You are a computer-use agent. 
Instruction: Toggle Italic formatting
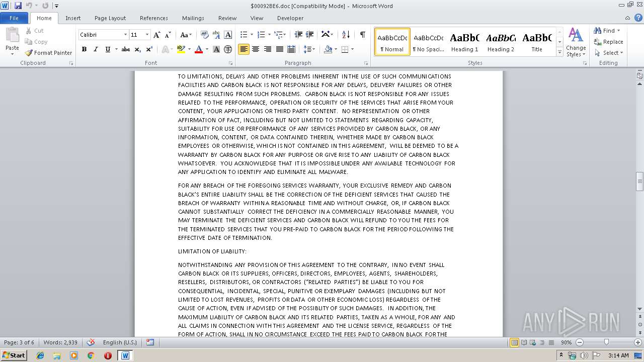[x=96, y=49]
